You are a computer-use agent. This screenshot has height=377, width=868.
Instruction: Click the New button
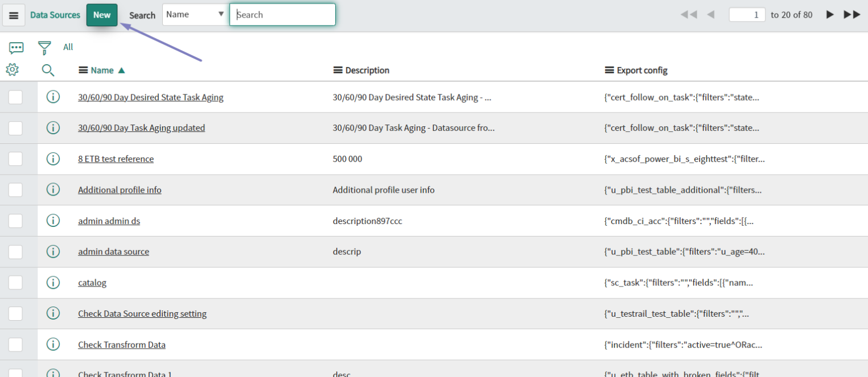point(102,15)
